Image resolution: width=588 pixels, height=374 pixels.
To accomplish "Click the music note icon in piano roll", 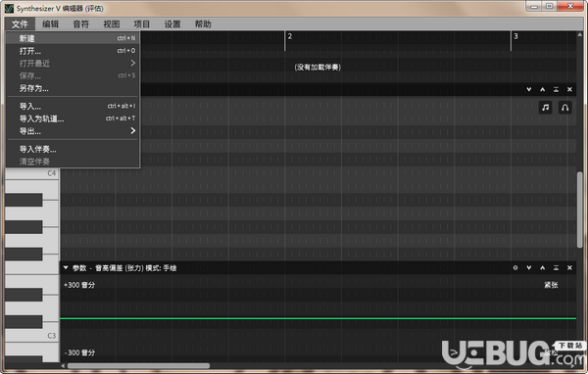I will pos(545,108).
